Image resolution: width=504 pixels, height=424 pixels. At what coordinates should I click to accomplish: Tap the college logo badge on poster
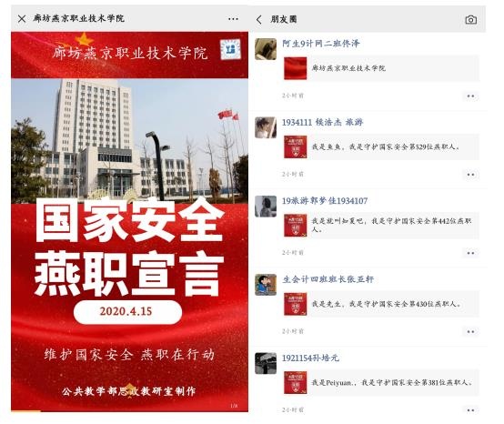[x=230, y=49]
